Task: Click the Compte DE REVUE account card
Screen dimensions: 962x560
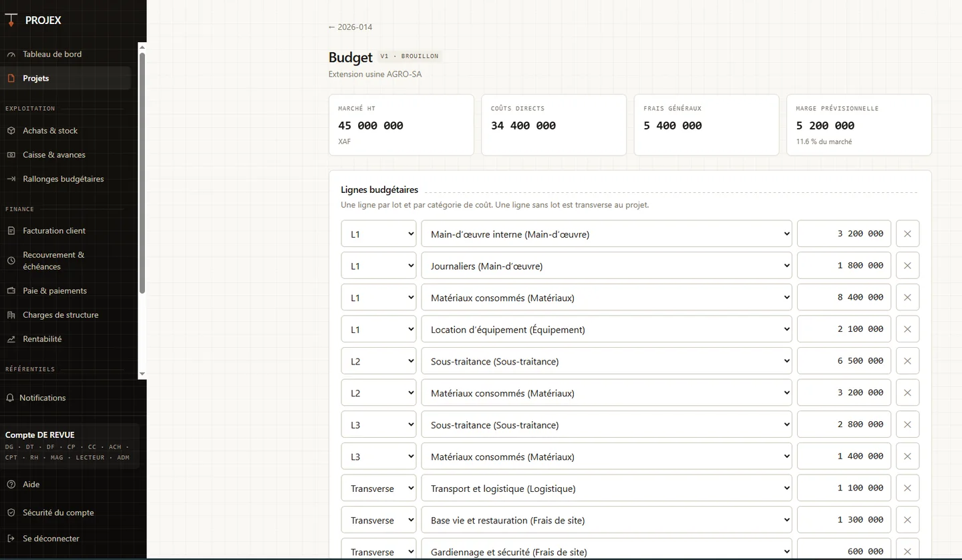Action: point(70,446)
